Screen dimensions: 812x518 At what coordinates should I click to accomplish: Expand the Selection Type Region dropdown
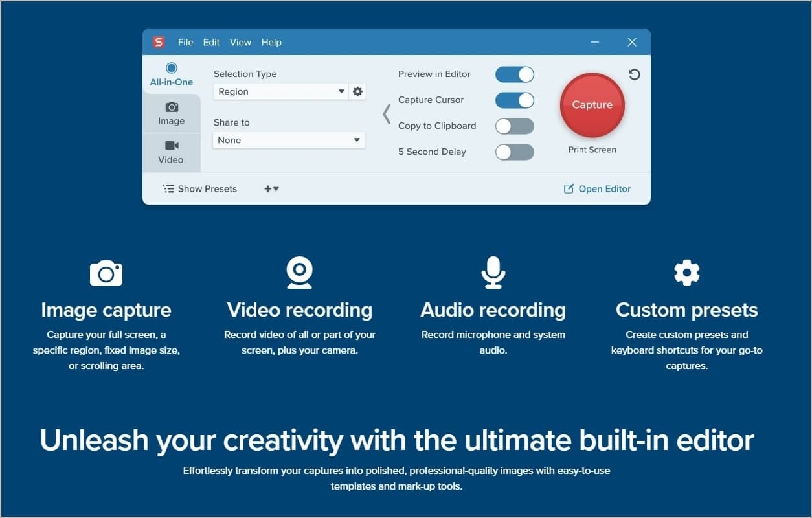[280, 91]
